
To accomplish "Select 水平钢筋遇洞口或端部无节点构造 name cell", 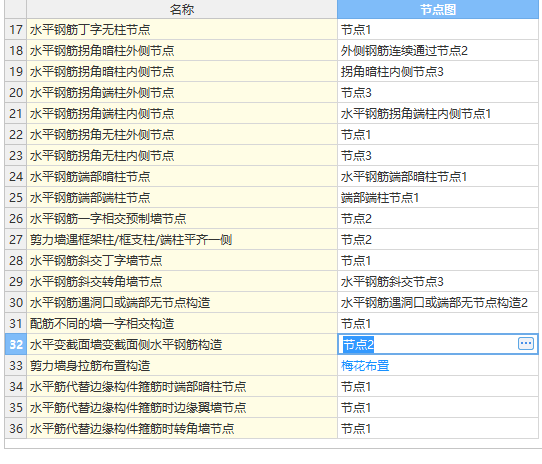I will [x=182, y=303].
